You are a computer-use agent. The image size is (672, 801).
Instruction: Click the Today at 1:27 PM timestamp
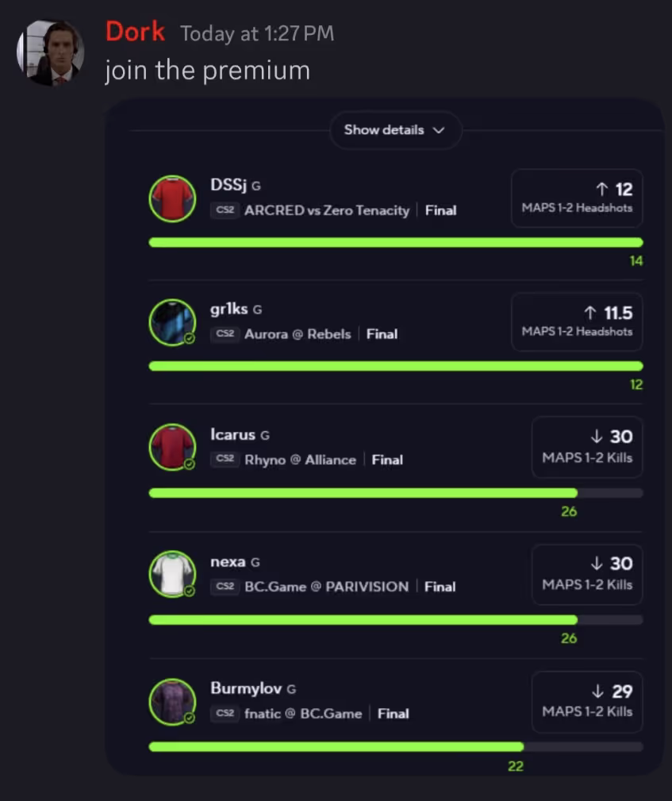click(x=257, y=33)
